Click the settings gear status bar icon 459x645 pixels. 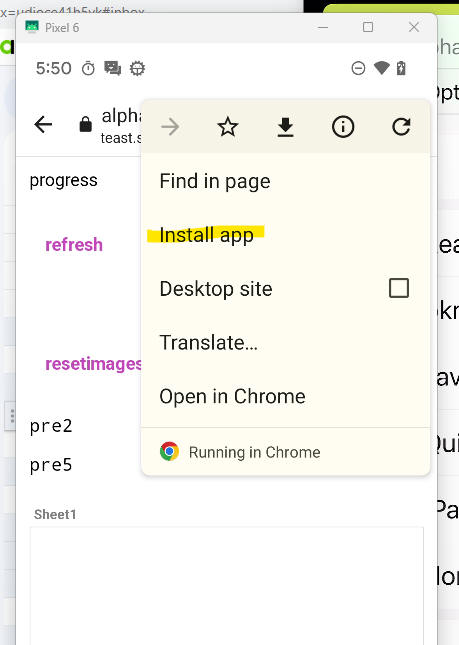(x=137, y=68)
